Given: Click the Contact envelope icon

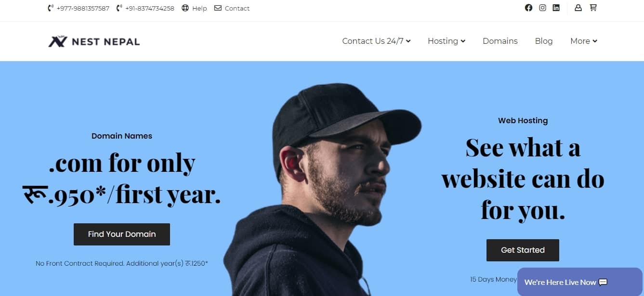Looking at the screenshot, I should [x=218, y=8].
